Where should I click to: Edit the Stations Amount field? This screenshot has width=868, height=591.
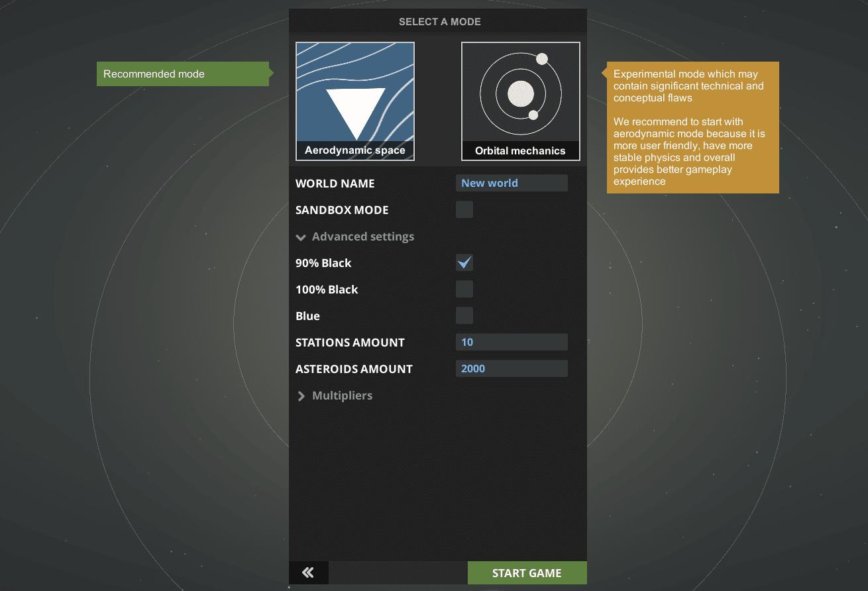click(512, 342)
